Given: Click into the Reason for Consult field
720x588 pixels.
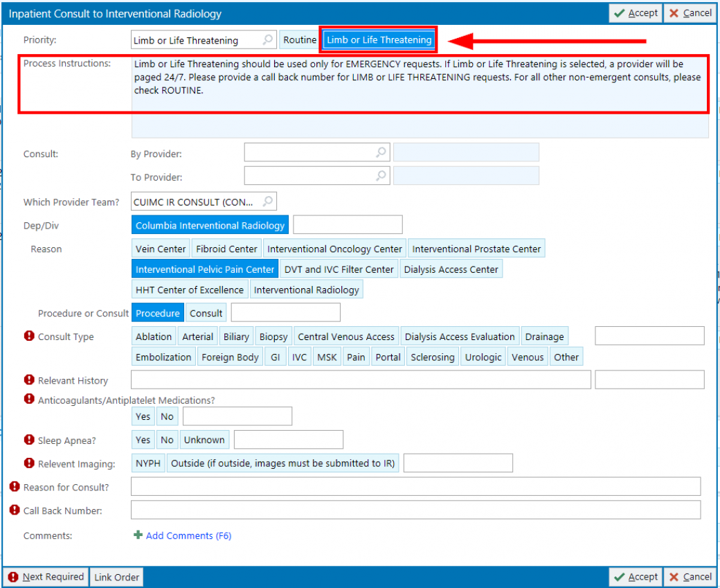Looking at the screenshot, I should [415, 486].
